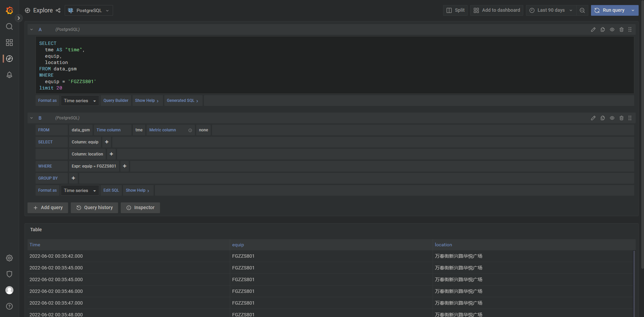
Task: Toggle visibility of query A
Action: (x=612, y=29)
